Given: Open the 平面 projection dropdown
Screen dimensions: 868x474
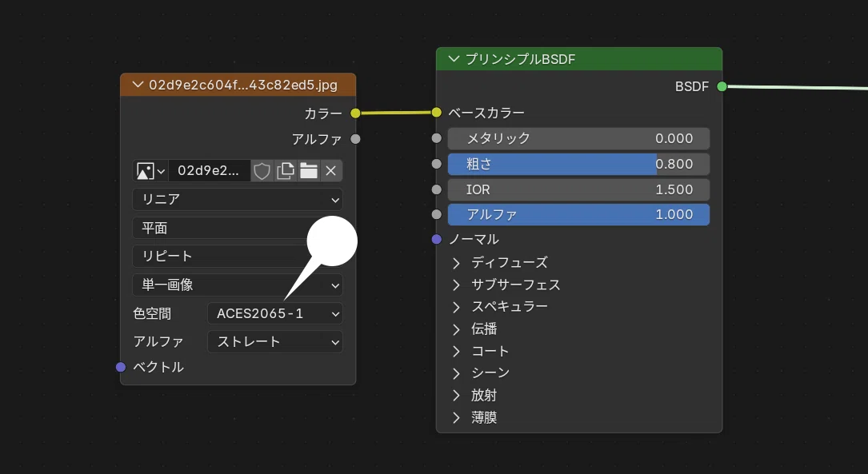Looking at the screenshot, I should (x=238, y=228).
